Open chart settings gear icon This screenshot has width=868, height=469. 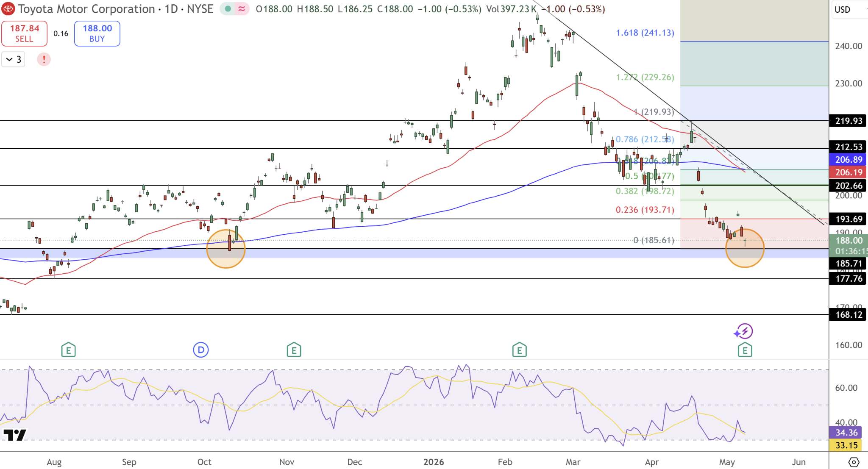click(x=854, y=462)
